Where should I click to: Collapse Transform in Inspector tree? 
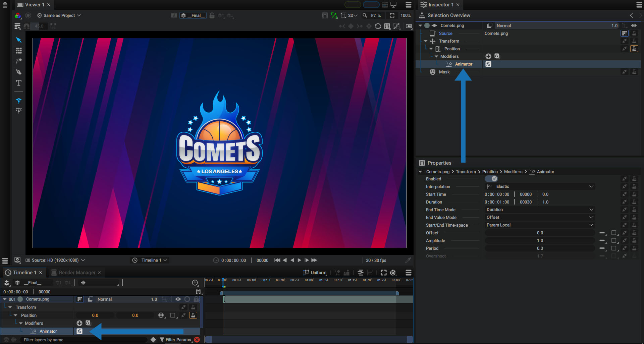(426, 41)
